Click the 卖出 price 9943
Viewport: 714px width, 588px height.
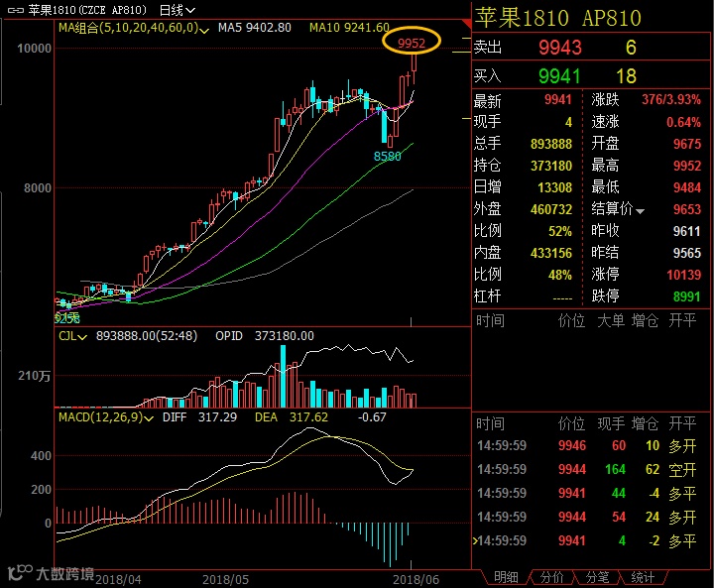point(560,48)
